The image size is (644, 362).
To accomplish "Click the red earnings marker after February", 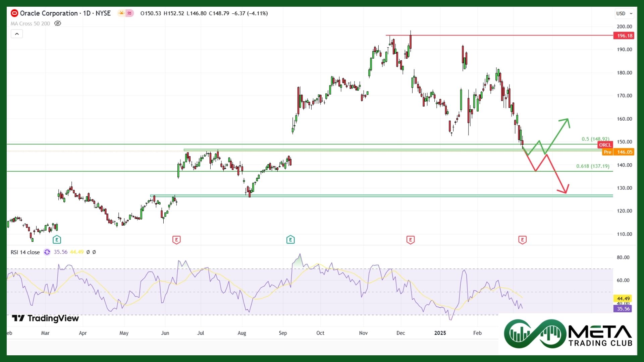I will click(x=522, y=240).
